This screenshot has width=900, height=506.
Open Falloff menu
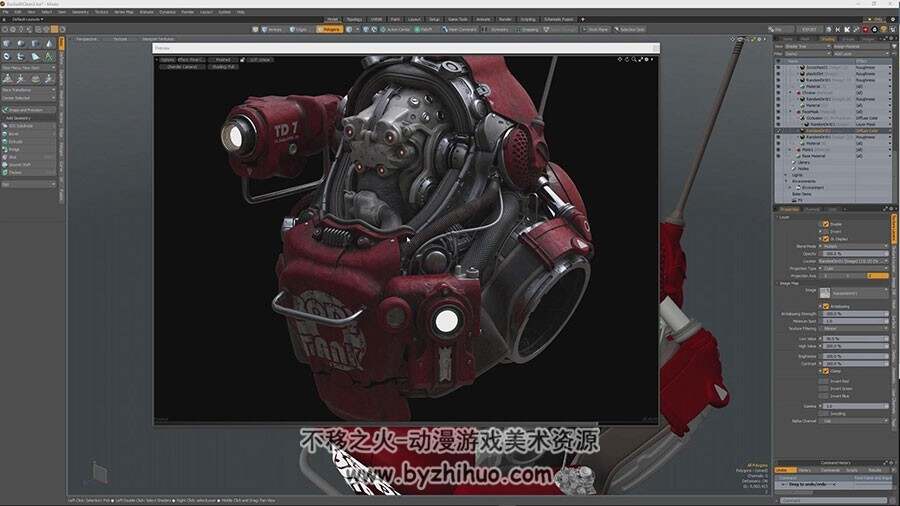pos(424,29)
